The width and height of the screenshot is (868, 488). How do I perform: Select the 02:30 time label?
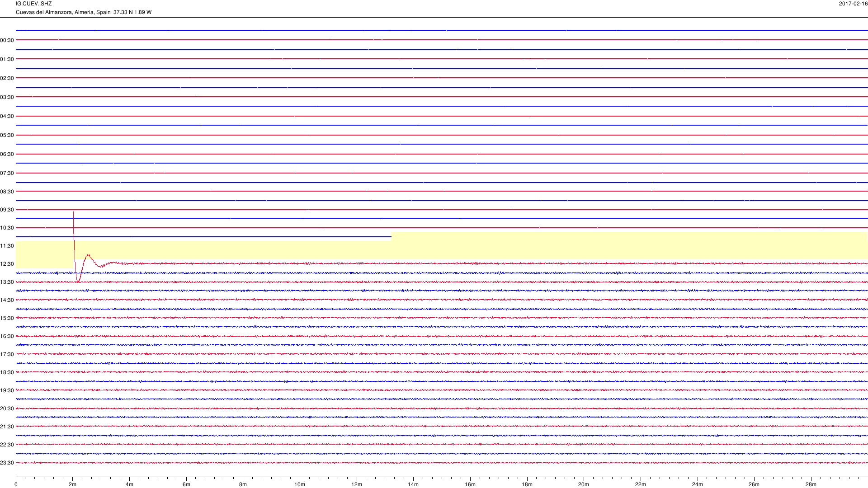coord(7,78)
